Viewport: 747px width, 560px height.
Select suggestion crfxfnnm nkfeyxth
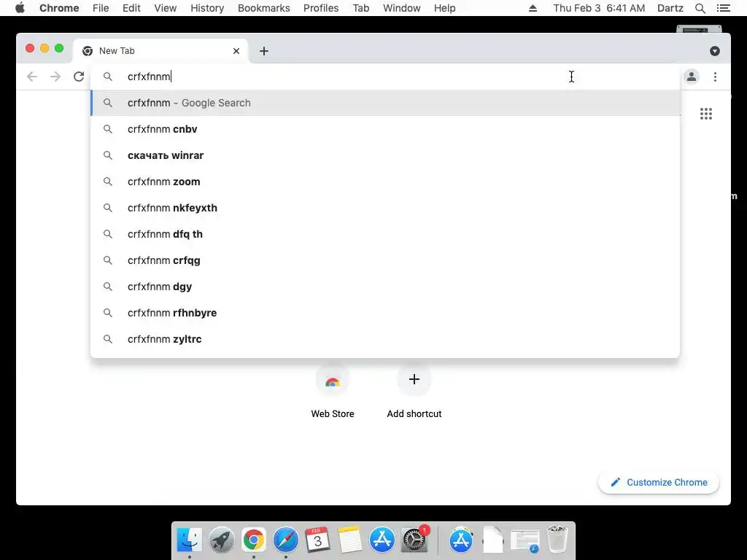tap(385, 208)
